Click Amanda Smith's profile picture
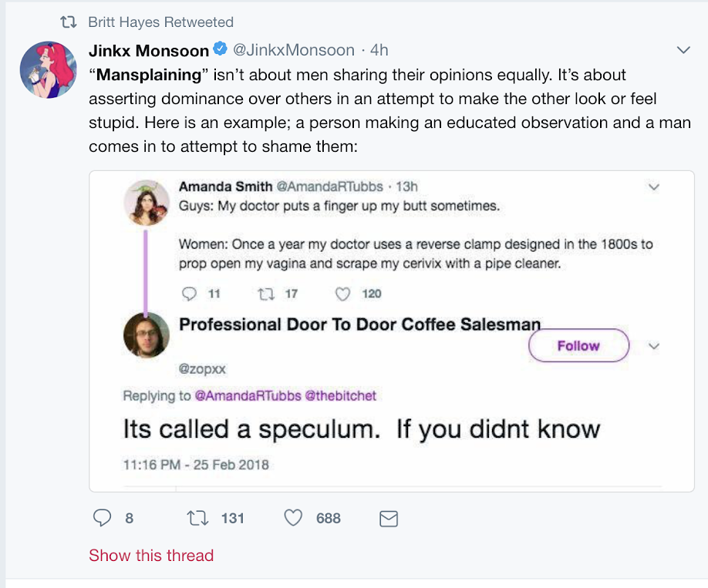 tap(147, 202)
